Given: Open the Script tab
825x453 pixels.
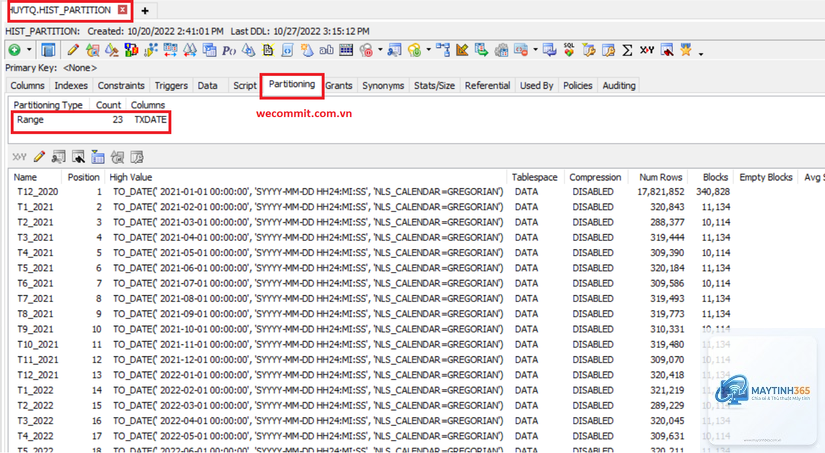Looking at the screenshot, I should [x=245, y=85].
